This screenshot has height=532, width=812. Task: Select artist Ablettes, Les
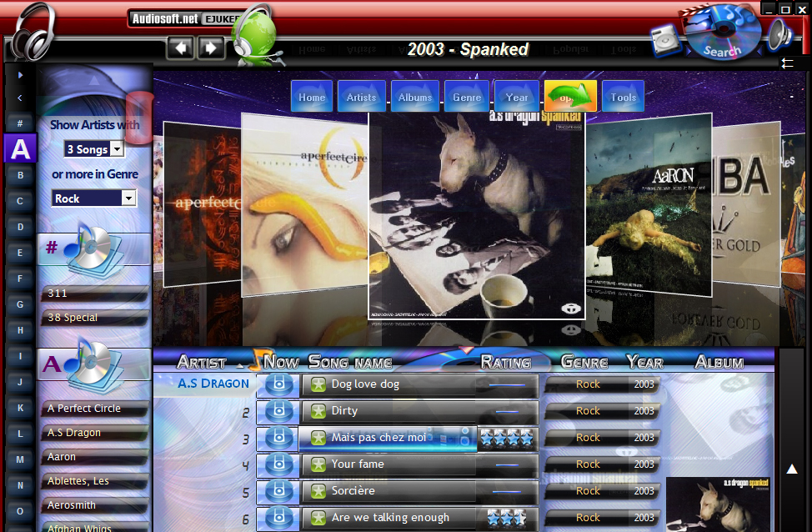(95, 481)
